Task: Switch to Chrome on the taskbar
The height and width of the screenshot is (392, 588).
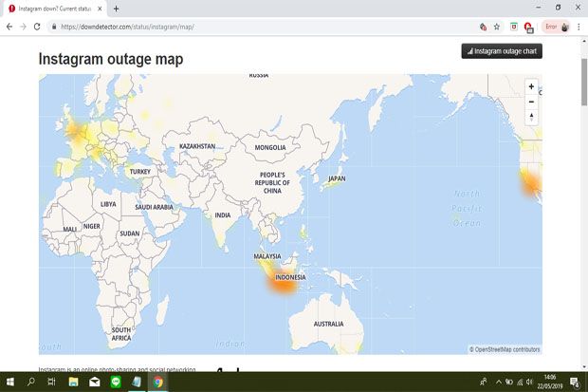Action: click(157, 382)
